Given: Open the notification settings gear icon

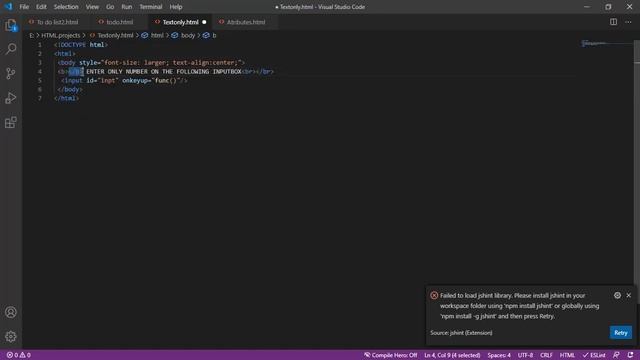Looking at the screenshot, I should point(617,295).
